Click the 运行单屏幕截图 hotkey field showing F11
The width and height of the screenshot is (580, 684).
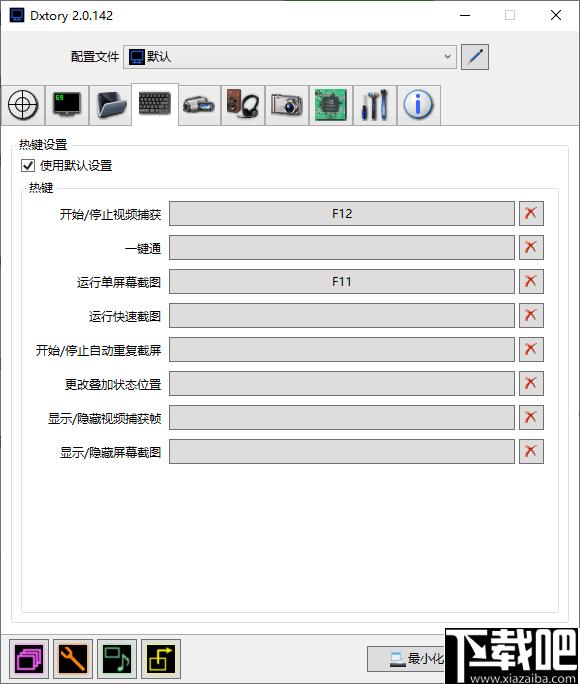[x=342, y=281]
